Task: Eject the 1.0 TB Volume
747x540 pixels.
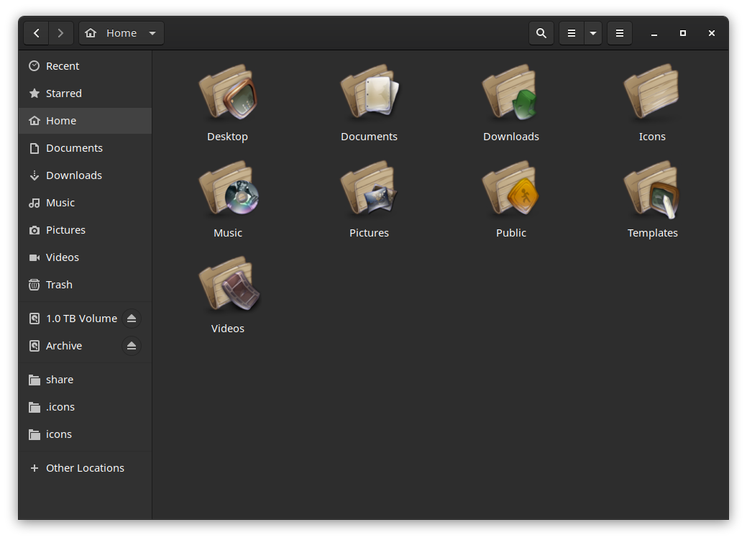Action: [x=131, y=318]
